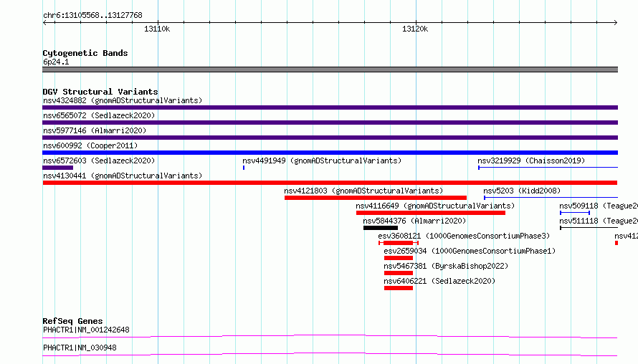Click the red nsv4121803 variant bar
Screen dimensions: 638x364
coord(376,198)
